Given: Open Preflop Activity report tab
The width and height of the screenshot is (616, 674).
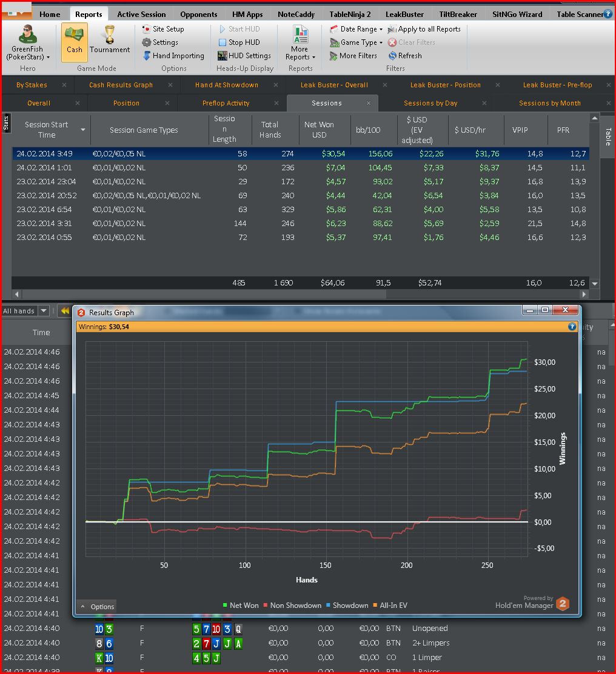Looking at the screenshot, I should 226,103.
